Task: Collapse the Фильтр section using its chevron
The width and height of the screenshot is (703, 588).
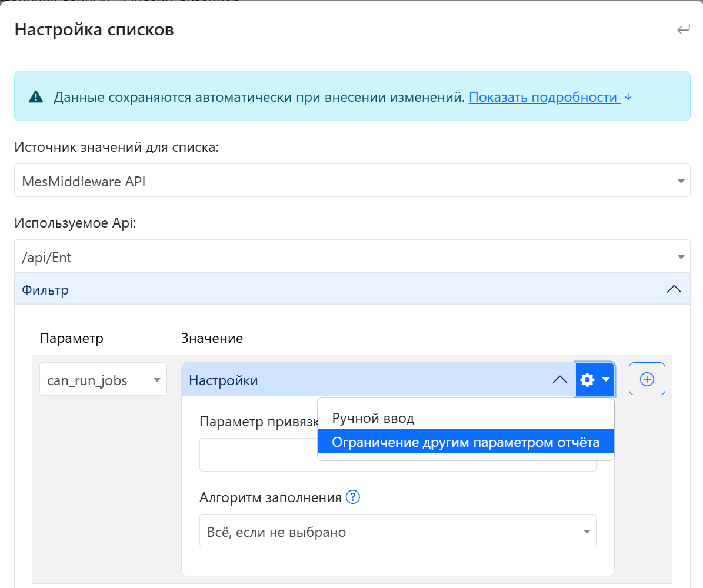Action: [674, 289]
